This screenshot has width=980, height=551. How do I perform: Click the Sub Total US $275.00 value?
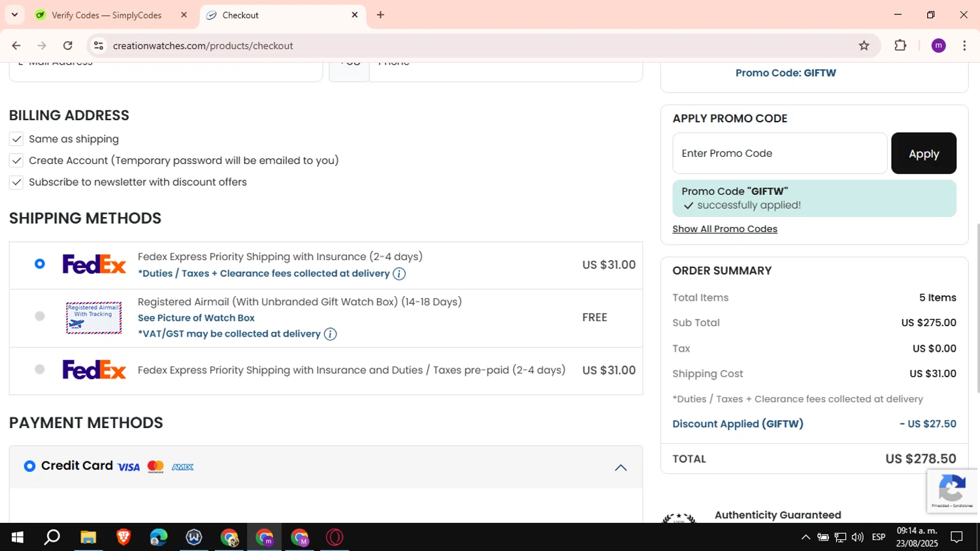tap(928, 323)
